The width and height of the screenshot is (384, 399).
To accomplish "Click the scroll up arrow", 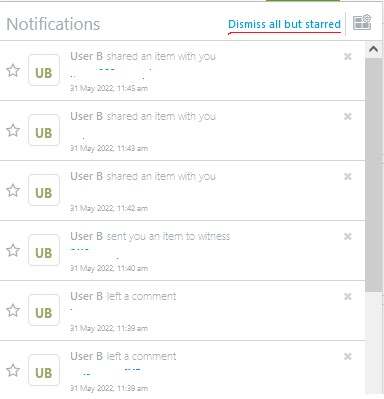I will (374, 50).
